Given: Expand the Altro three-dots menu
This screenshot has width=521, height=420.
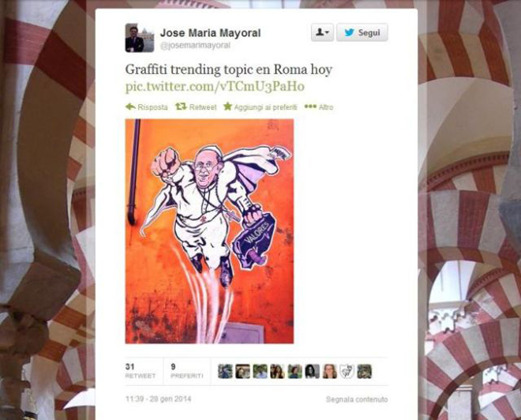Looking at the screenshot, I should (319, 107).
